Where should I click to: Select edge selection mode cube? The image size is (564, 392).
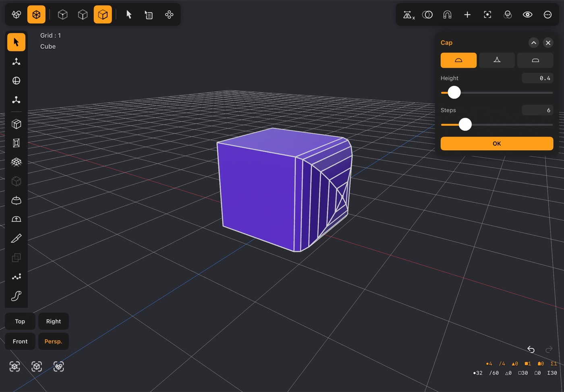[83, 15]
